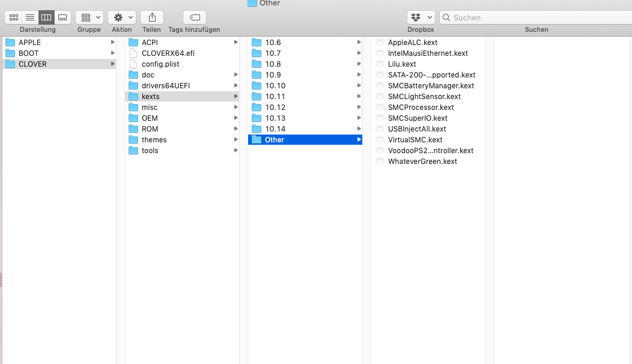Select USBInjectAll.kext
Image resolution: width=632 pixels, height=364 pixels.
tap(428, 129)
